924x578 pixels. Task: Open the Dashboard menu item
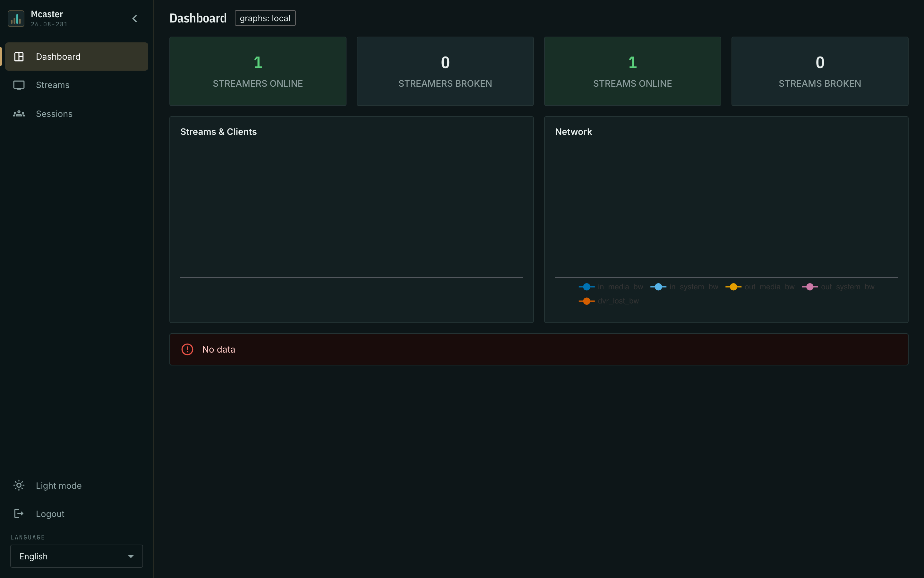click(x=76, y=57)
